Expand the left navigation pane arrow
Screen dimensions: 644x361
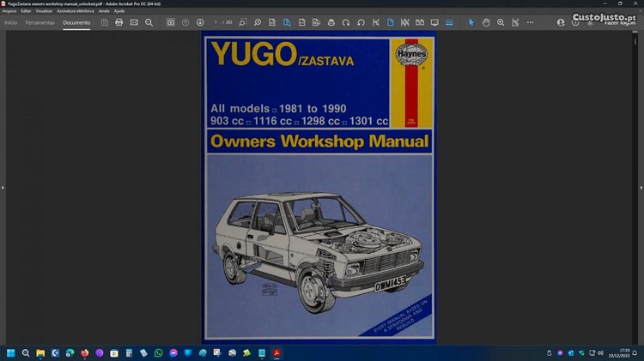pyautogui.click(x=3, y=187)
